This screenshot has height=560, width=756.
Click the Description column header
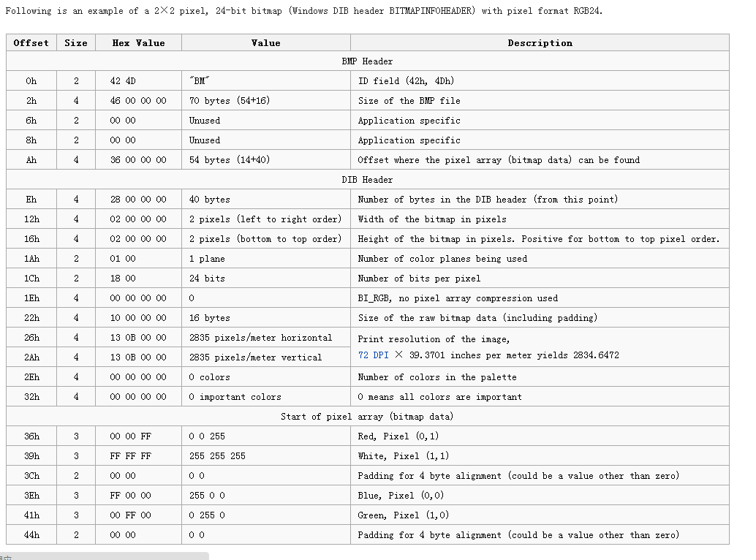pos(540,43)
